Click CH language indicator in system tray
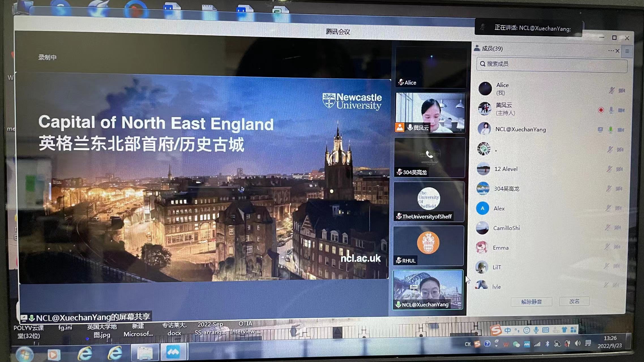 click(468, 344)
